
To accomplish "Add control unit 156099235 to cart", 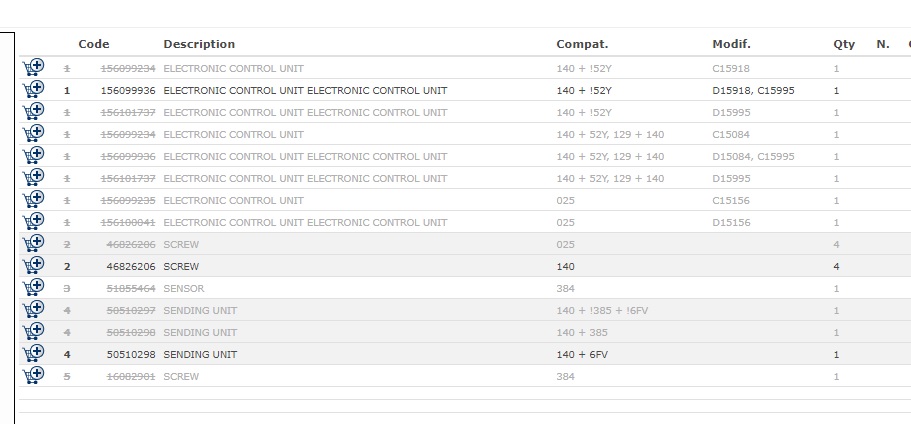I will coord(33,200).
